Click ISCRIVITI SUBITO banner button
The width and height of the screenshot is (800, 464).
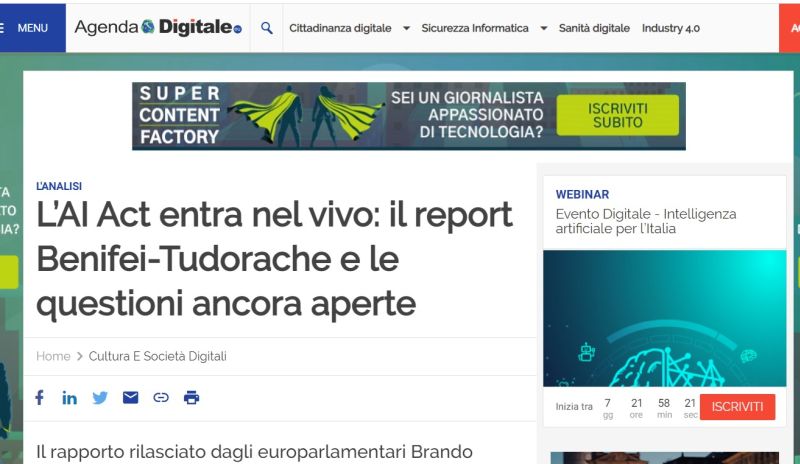tap(617, 115)
